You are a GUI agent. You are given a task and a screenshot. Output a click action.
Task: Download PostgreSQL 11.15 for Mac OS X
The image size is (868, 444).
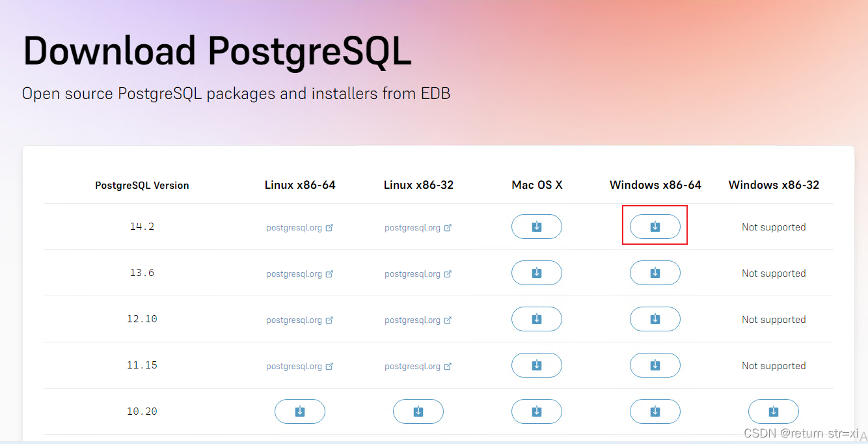point(537,365)
